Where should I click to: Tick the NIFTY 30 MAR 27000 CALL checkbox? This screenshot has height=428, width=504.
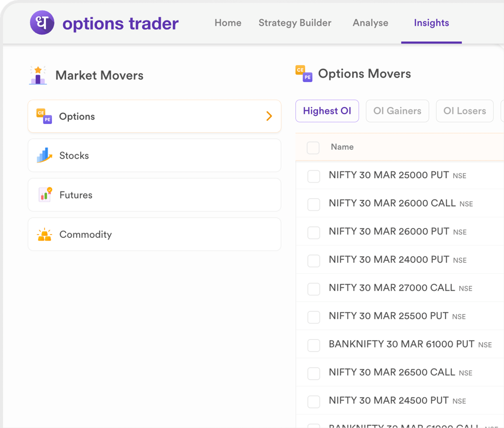point(313,289)
